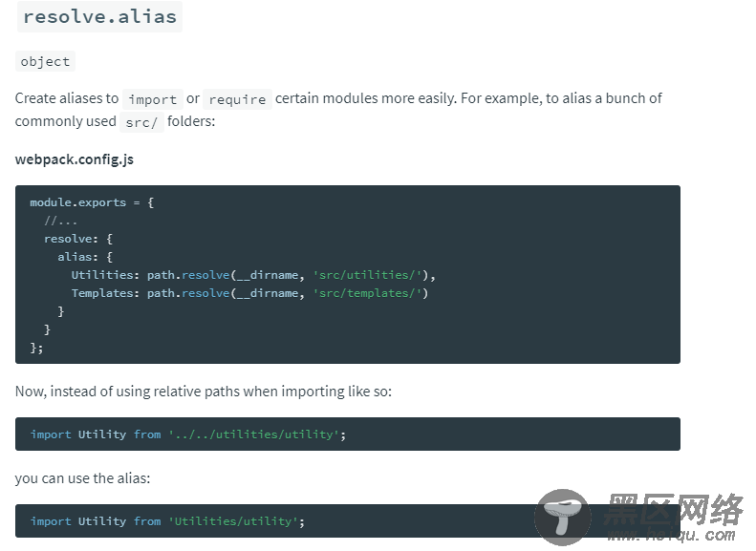Click the inline import code word

[153, 99]
